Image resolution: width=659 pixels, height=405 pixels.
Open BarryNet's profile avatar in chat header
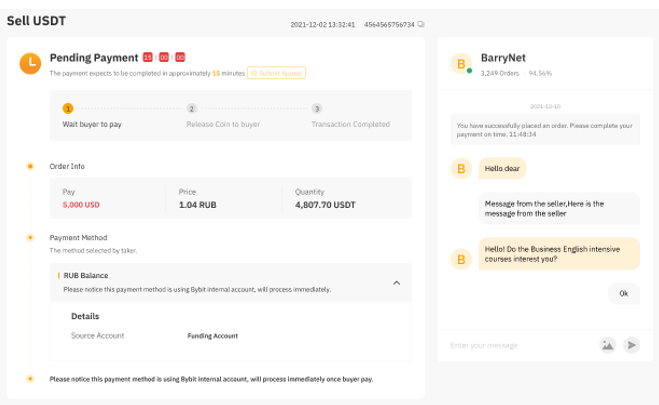point(462,65)
